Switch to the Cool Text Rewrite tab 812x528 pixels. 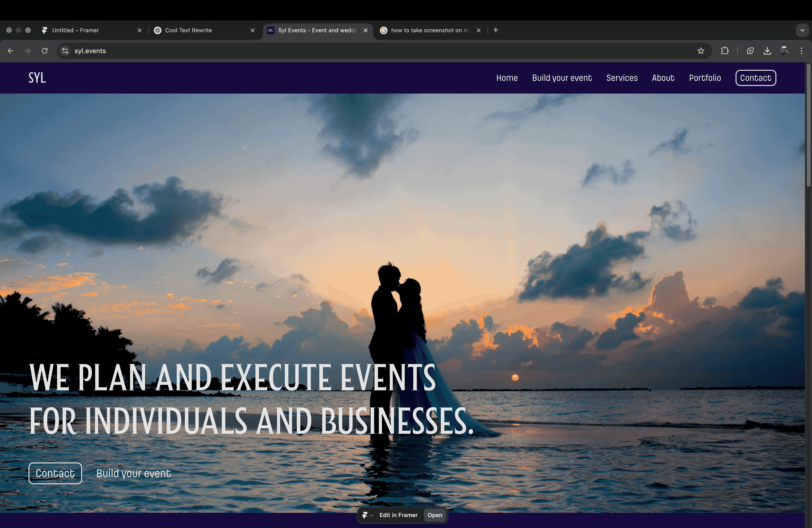coord(188,30)
